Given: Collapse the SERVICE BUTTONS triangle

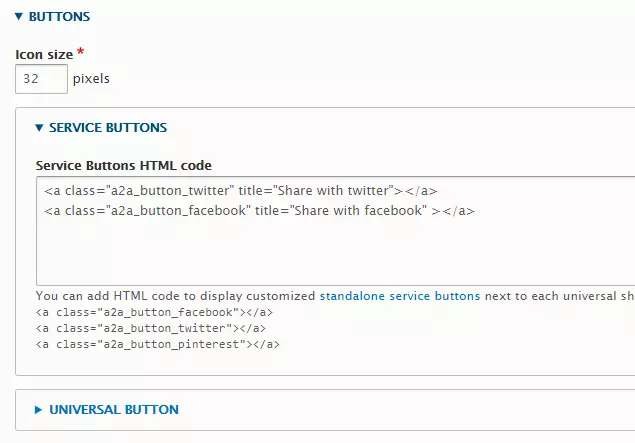Looking at the screenshot, I should point(39,128).
